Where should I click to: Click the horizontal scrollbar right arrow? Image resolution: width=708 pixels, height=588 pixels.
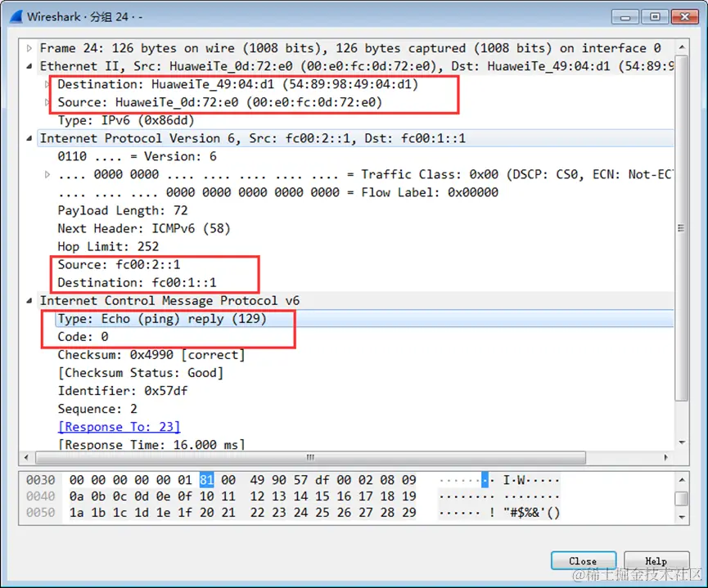(x=666, y=458)
